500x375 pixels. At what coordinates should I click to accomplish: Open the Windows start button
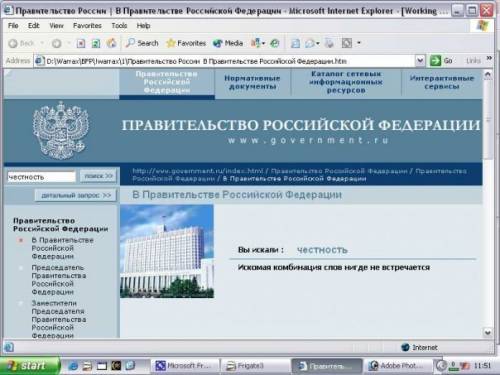click(x=30, y=366)
